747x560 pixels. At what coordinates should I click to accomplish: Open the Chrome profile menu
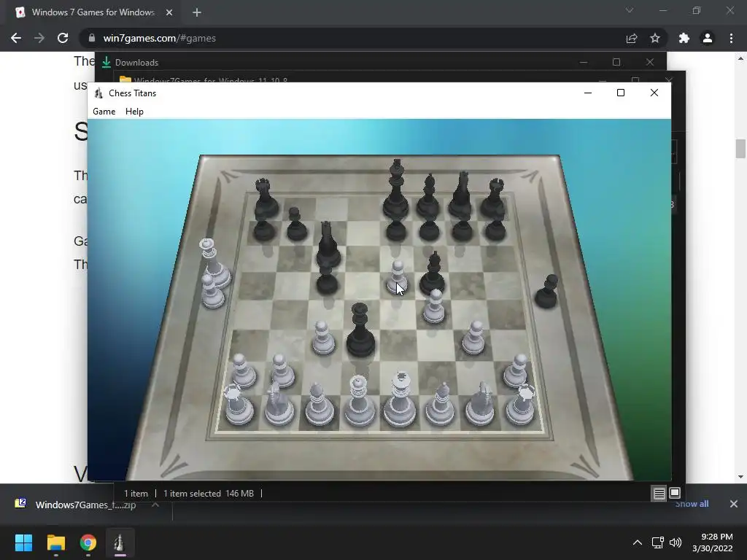[708, 38]
